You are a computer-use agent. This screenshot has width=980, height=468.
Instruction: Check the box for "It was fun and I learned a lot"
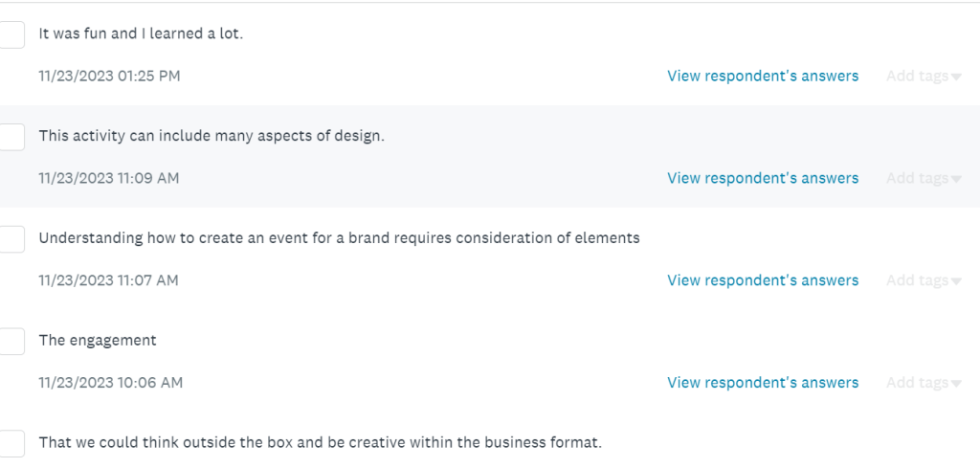click(11, 35)
